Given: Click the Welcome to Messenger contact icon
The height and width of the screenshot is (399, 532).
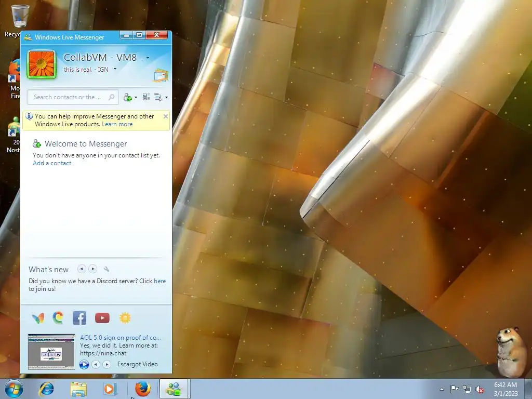Looking at the screenshot, I should click(x=37, y=144).
